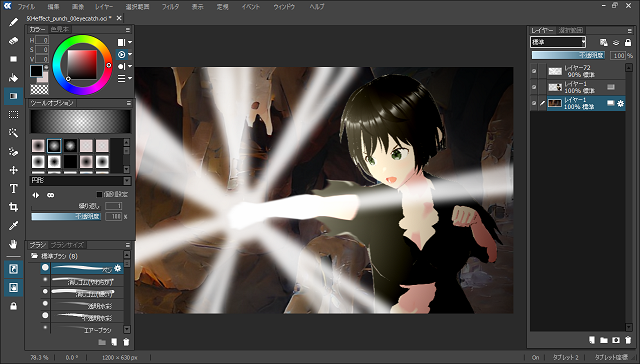The width and height of the screenshot is (640, 364).
Task: Select the second gradient preset thumbnail
Action: click(54, 146)
